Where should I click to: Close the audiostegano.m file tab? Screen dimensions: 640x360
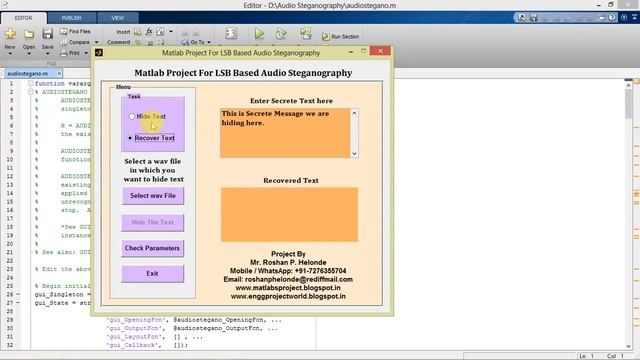tap(59, 73)
